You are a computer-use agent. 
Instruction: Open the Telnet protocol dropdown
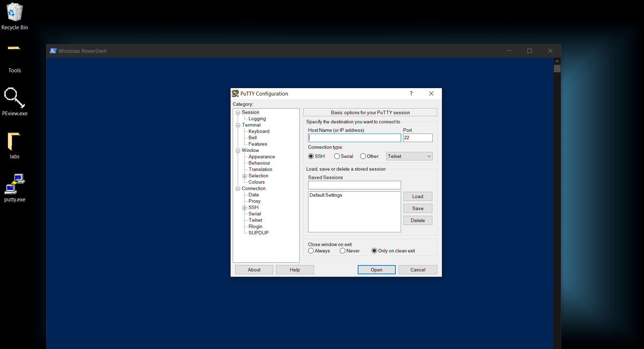(x=409, y=156)
